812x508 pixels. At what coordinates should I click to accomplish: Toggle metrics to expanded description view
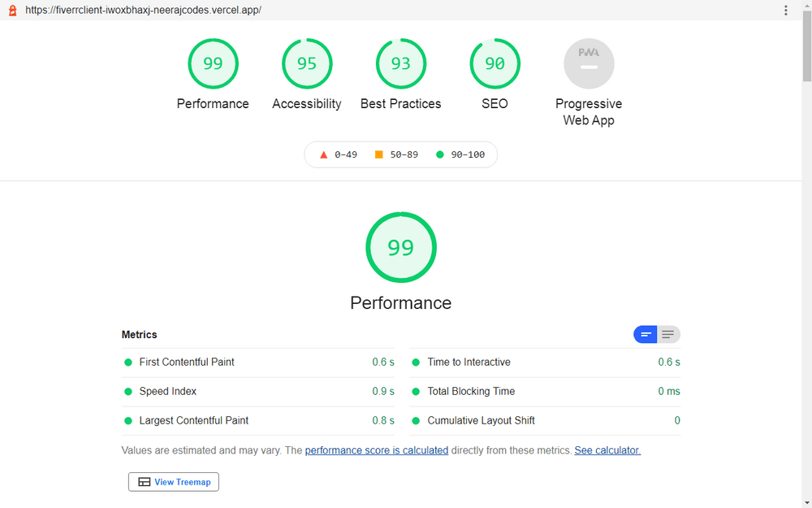click(x=668, y=334)
